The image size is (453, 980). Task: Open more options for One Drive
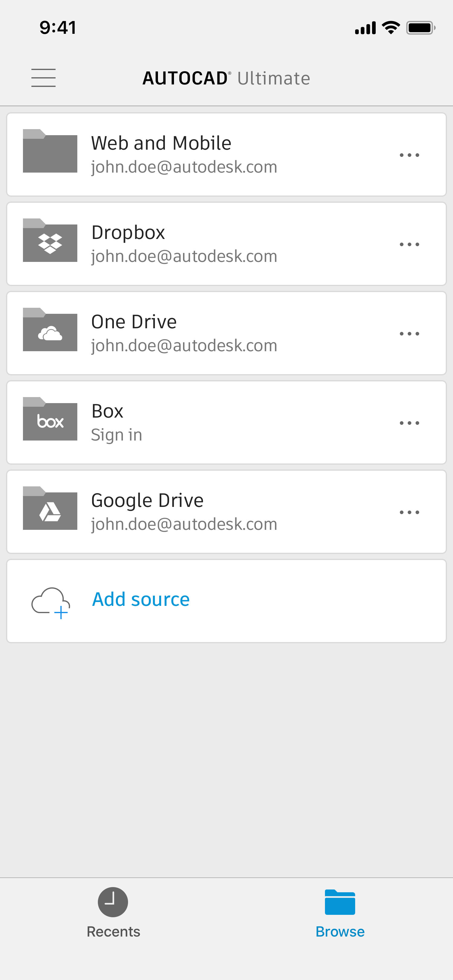click(410, 334)
